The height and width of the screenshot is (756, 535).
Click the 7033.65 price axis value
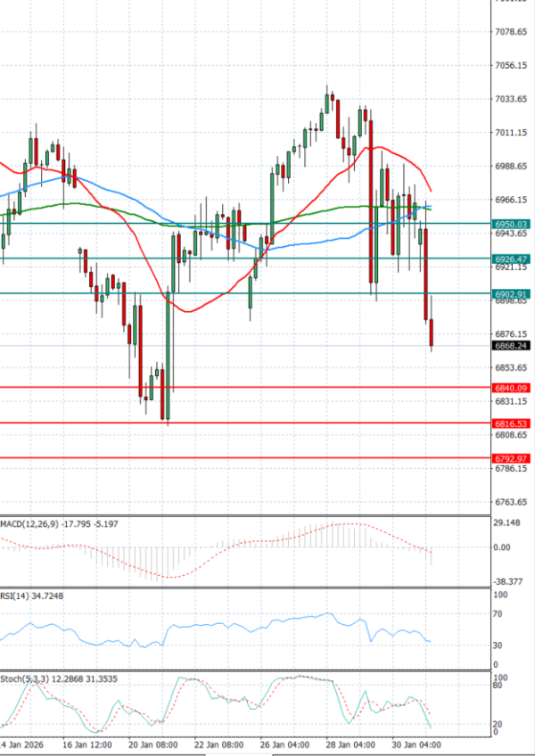[511, 99]
